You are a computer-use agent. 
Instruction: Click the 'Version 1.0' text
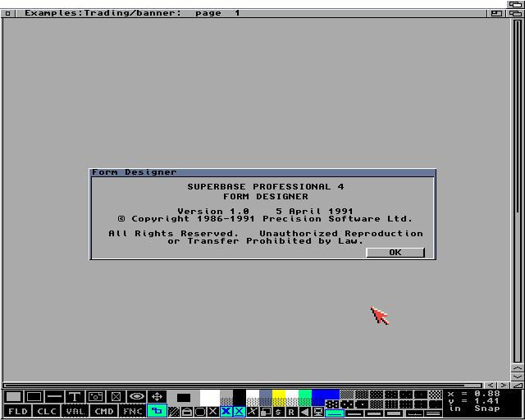(x=213, y=212)
